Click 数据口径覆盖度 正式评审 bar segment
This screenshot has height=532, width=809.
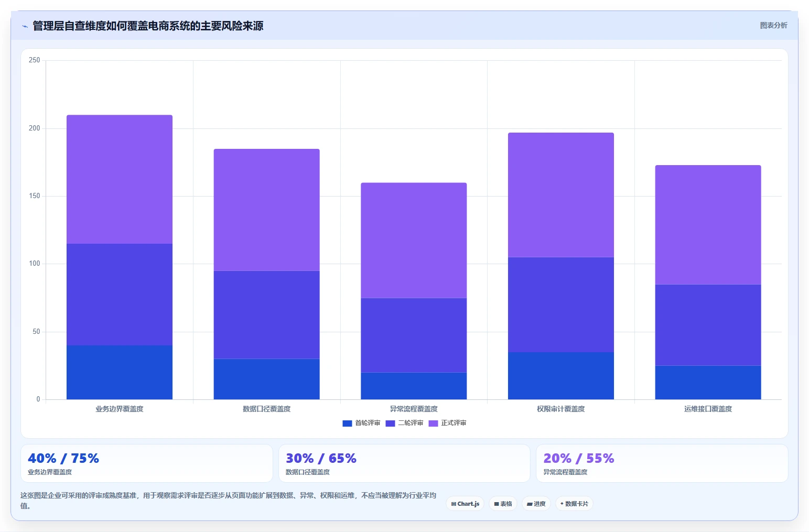(266, 210)
